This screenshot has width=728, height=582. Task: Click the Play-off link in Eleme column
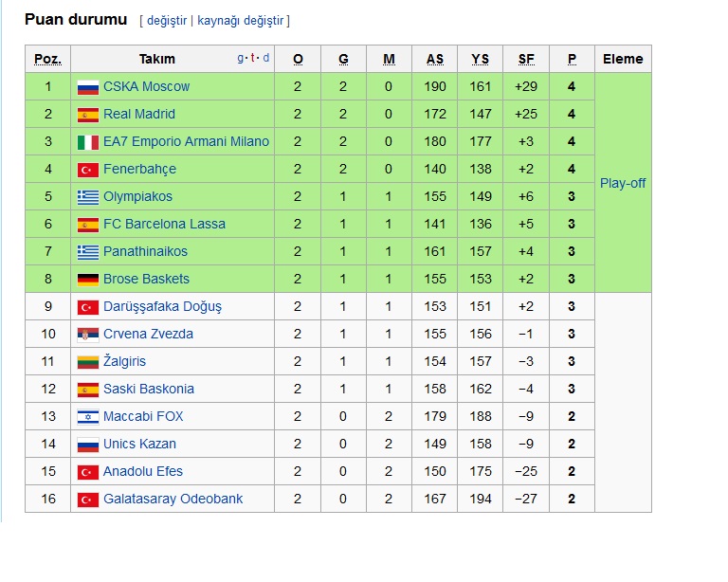623,183
